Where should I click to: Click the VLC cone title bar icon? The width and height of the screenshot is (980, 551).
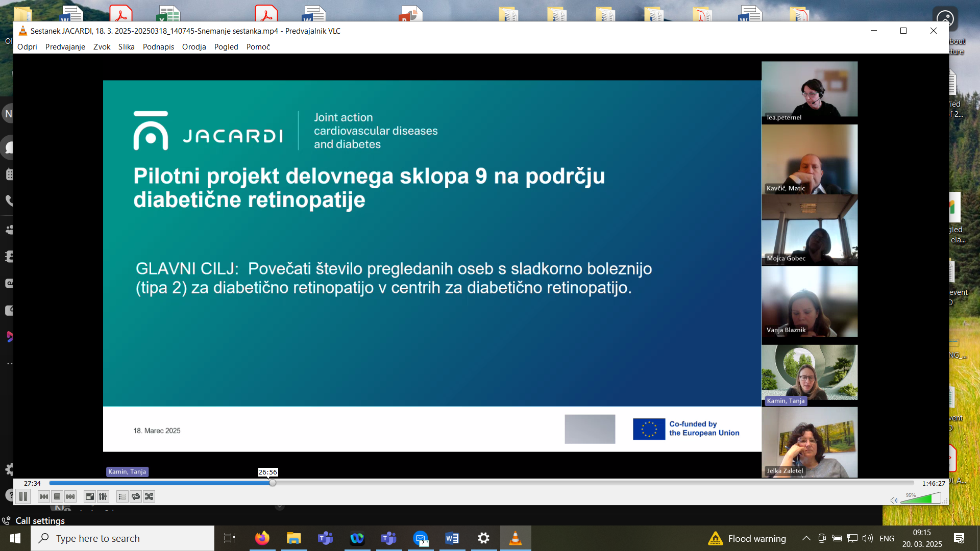(x=22, y=31)
